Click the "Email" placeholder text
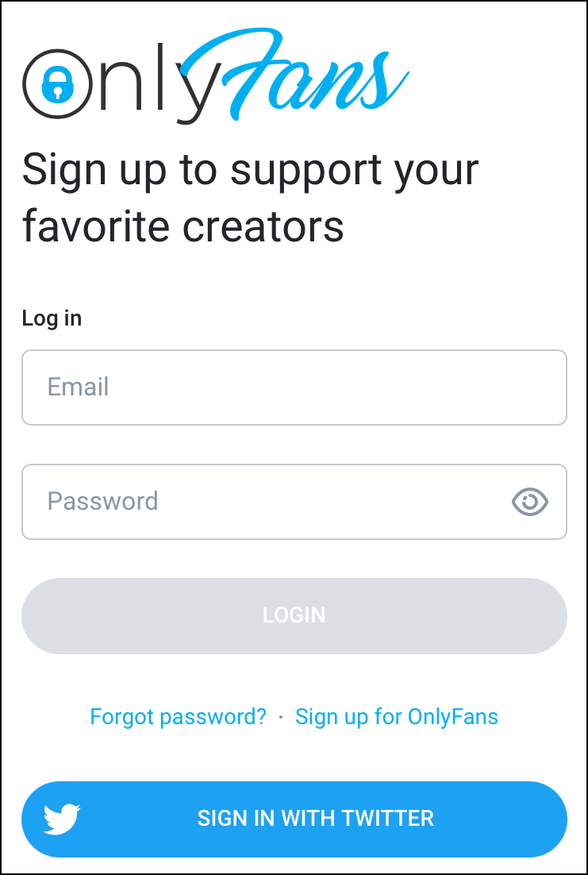This screenshot has height=875, width=588. (x=78, y=387)
